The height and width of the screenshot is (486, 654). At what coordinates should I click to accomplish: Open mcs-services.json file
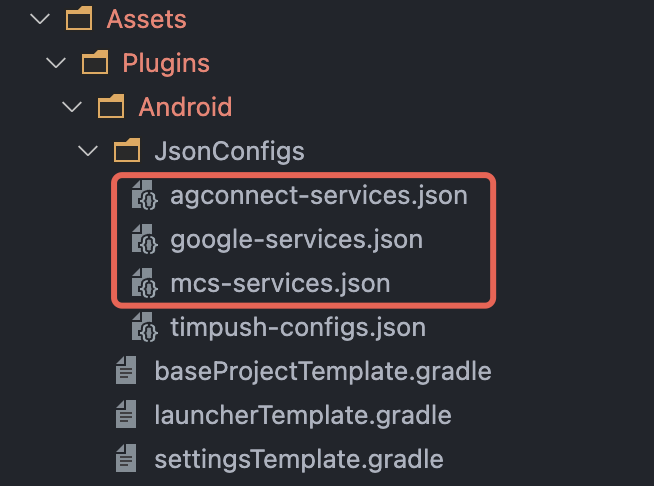(x=280, y=284)
